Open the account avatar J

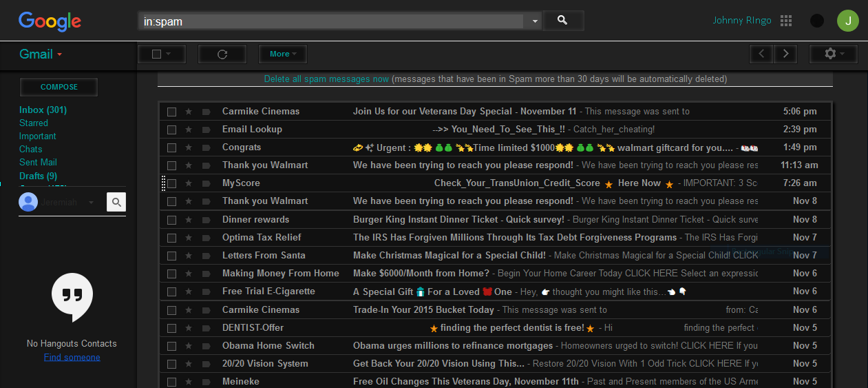point(848,21)
